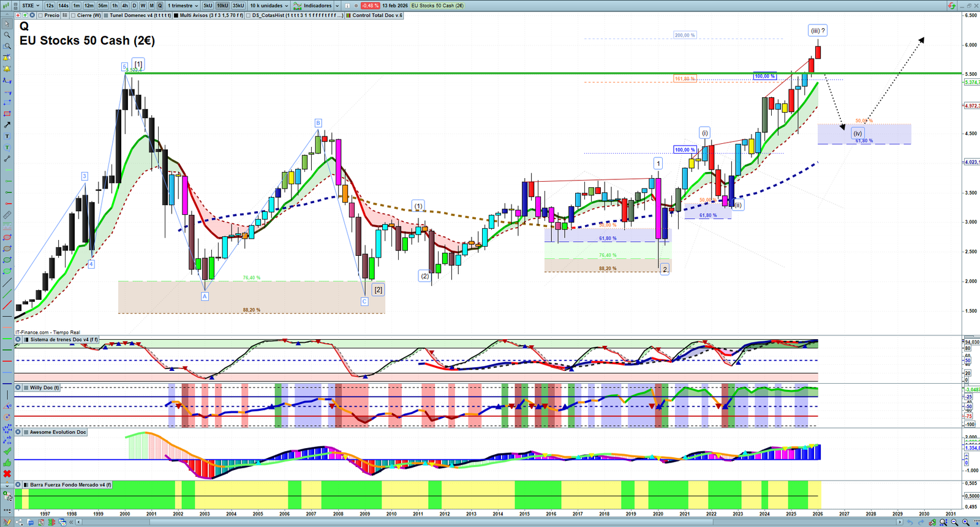Open the Willy Doc (t) label
Screen dimensions: 980x527
pos(45,387)
